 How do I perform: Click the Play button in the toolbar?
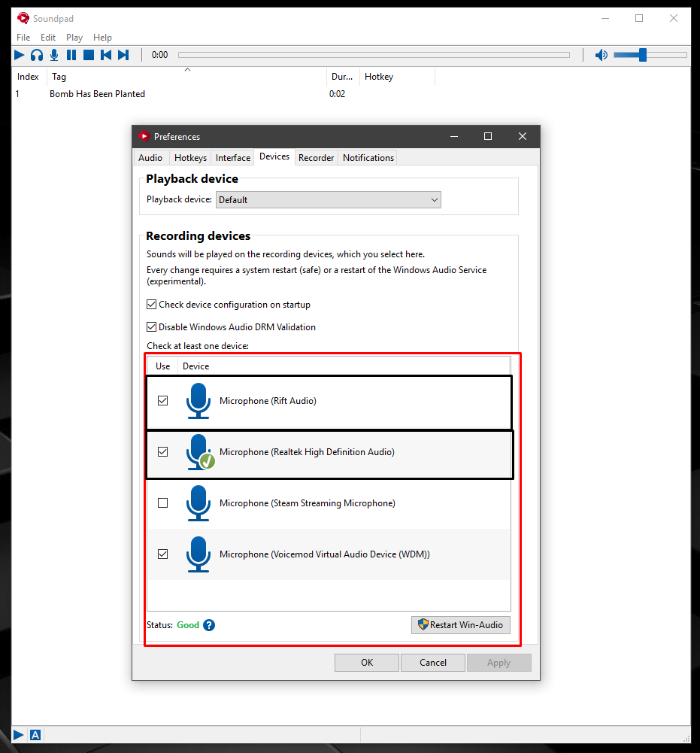pos(20,55)
